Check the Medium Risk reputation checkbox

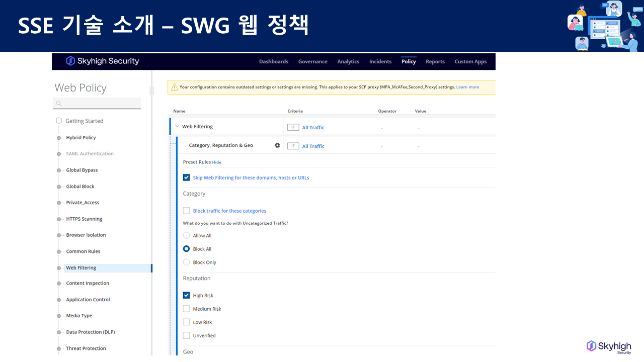(187, 309)
